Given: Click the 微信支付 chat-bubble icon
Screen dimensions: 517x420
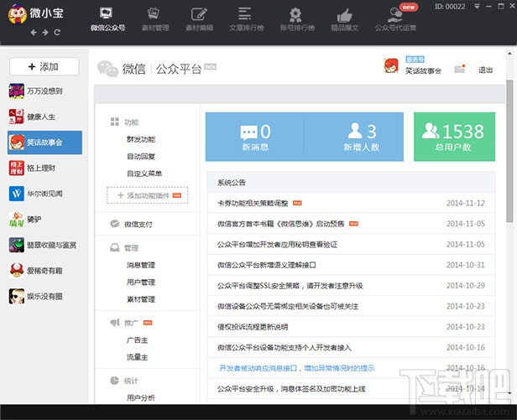Looking at the screenshot, I should [114, 224].
